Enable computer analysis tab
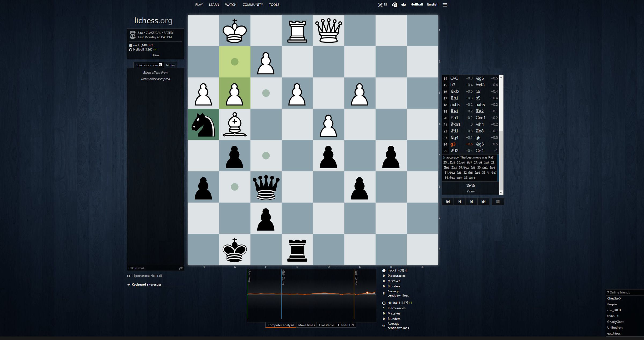 point(281,325)
